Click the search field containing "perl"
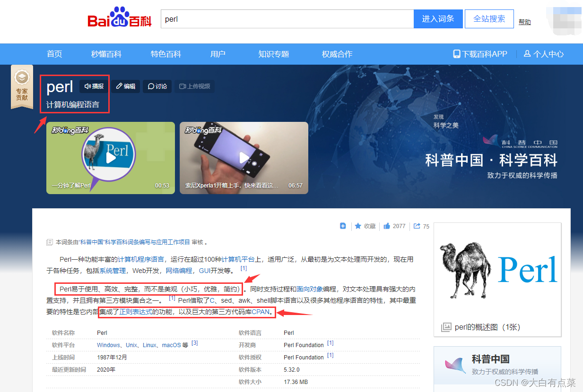Viewport: 583px width, 392px height. [287, 19]
